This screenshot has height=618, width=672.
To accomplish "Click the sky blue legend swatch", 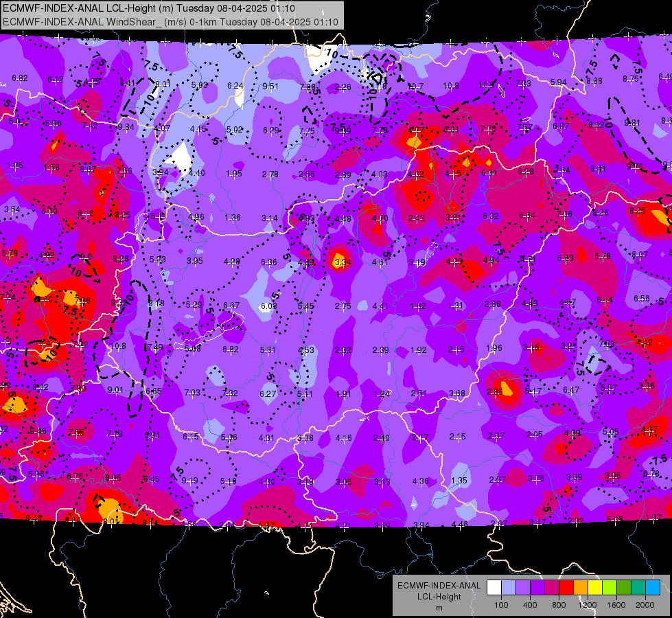I will 653,588.
